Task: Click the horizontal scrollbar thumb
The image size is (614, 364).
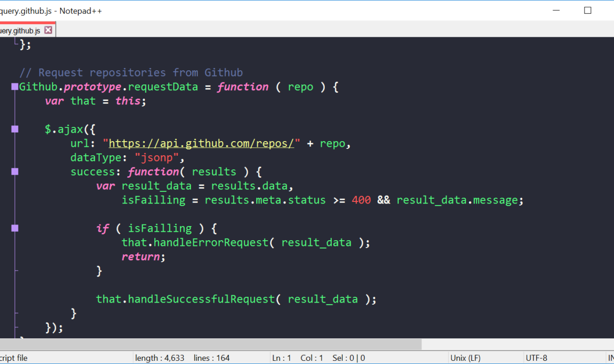Action: click(210, 345)
